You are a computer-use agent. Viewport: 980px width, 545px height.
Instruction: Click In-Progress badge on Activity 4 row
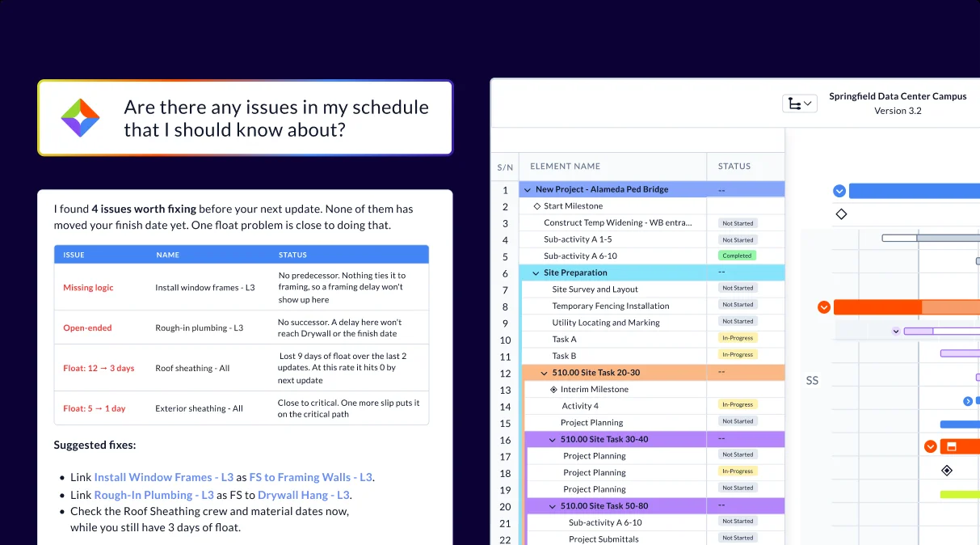(737, 405)
